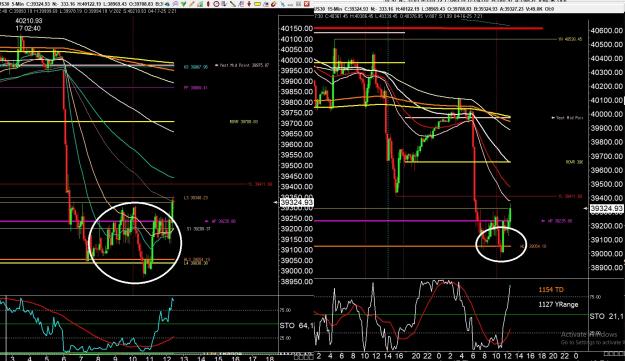Click the red candlestick toolbar icon
The width and height of the screenshot is (625, 361).
coord(208,4)
